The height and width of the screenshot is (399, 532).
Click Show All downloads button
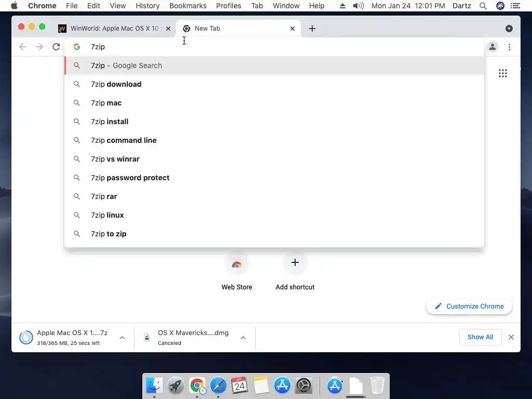click(x=480, y=337)
